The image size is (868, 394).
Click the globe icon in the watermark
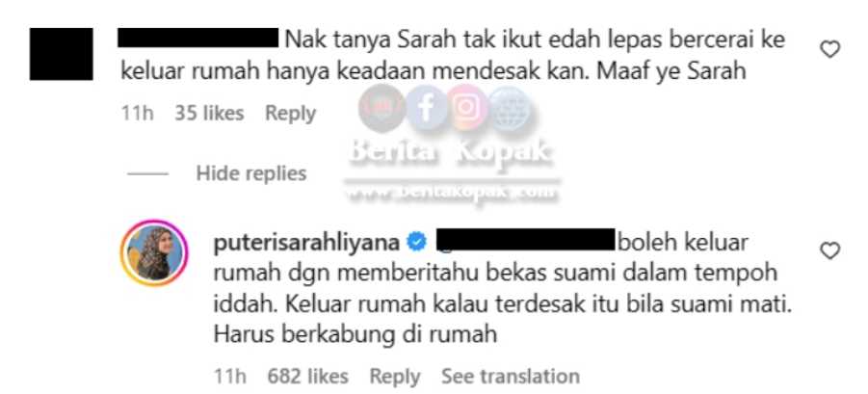pyautogui.click(x=510, y=110)
